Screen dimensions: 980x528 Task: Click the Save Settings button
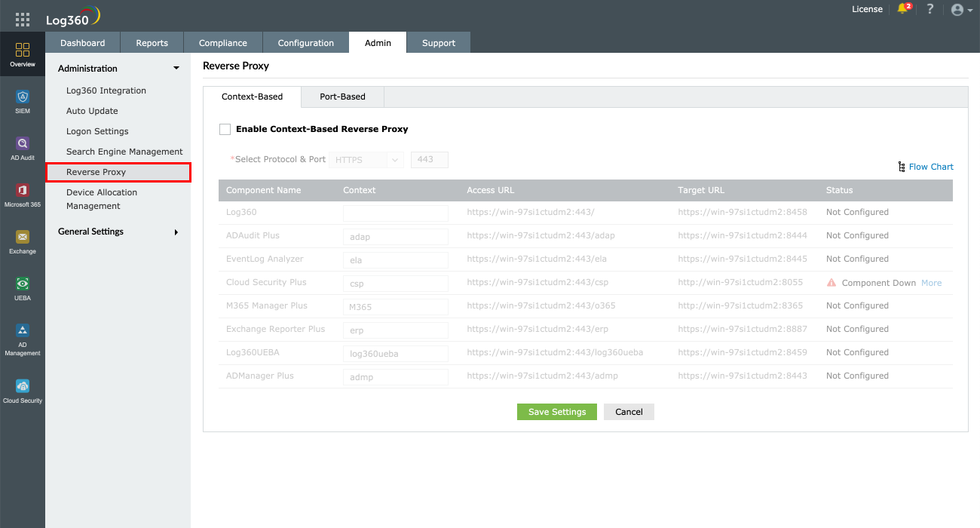(557, 412)
